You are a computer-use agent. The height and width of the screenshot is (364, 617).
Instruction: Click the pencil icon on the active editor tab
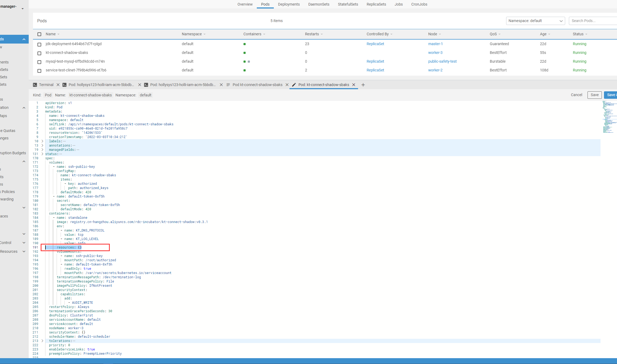point(294,85)
